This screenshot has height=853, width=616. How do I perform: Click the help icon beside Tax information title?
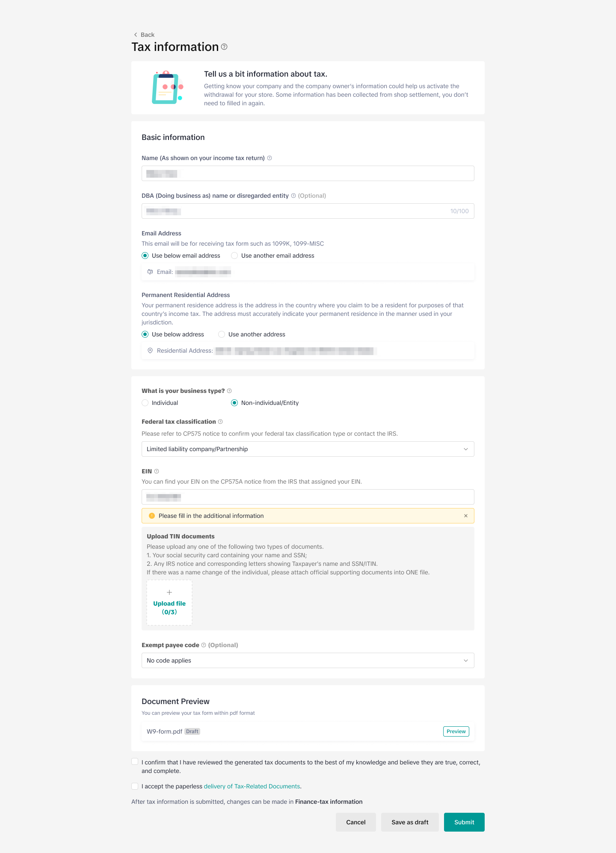tap(224, 47)
